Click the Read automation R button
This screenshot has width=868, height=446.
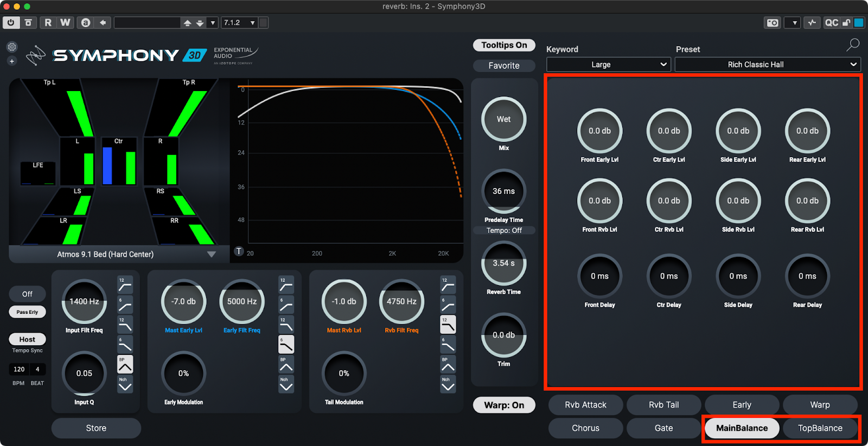(48, 23)
